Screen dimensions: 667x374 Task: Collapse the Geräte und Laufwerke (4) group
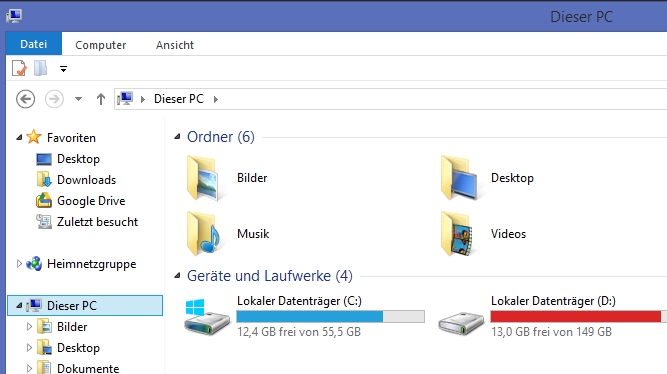(177, 276)
